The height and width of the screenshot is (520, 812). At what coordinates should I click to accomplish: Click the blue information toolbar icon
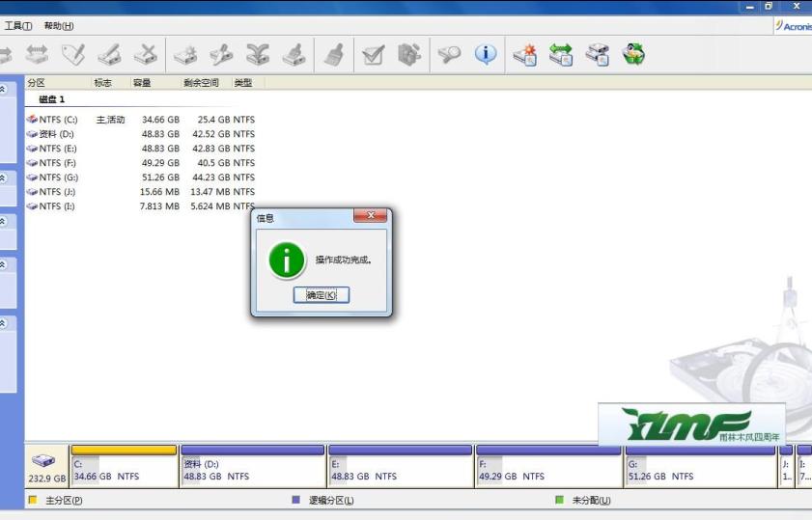click(x=486, y=54)
